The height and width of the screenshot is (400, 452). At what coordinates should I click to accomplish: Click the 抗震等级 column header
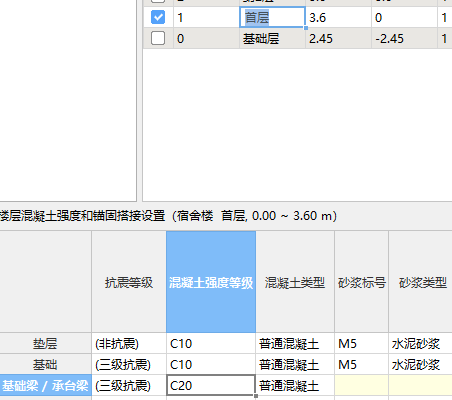click(129, 282)
